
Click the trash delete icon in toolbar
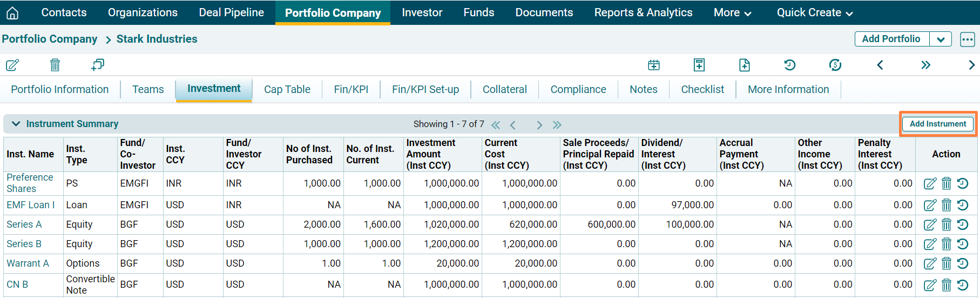tap(55, 65)
